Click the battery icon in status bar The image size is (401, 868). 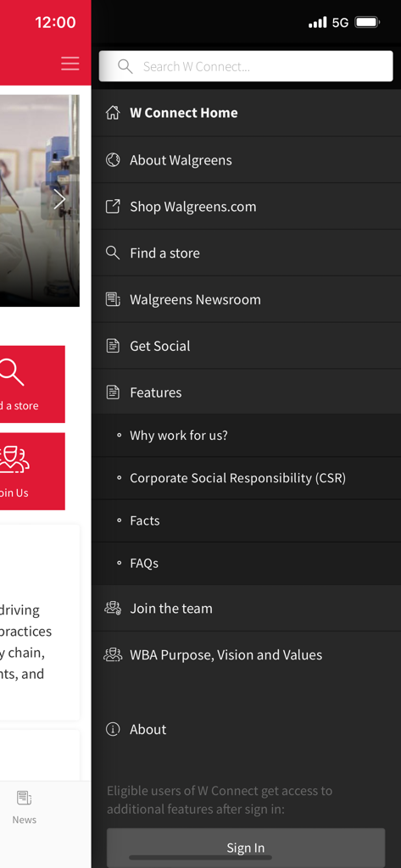tap(366, 22)
